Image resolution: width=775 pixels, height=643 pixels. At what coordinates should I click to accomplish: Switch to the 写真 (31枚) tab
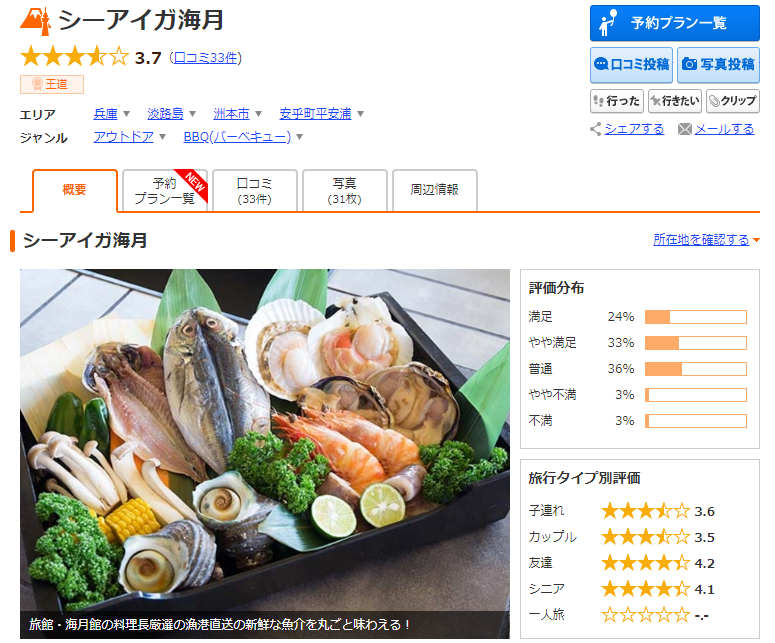click(344, 191)
